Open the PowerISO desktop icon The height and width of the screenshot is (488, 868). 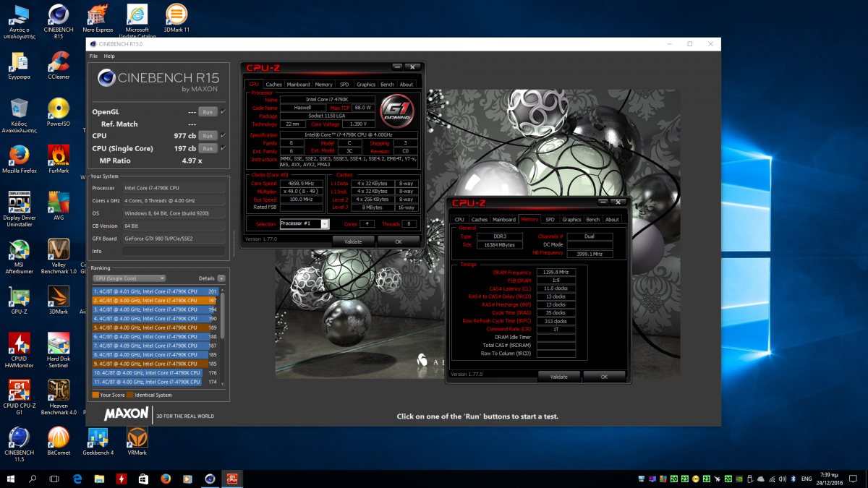[x=58, y=112]
